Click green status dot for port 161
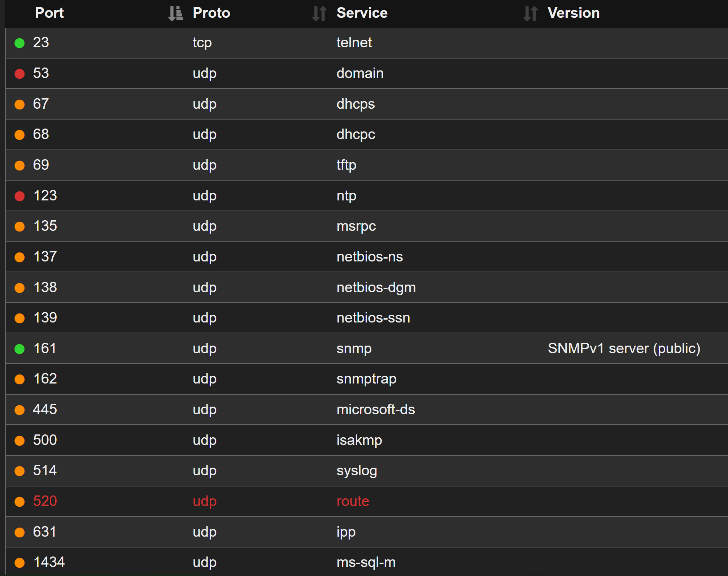The height and width of the screenshot is (576, 728). [19, 349]
